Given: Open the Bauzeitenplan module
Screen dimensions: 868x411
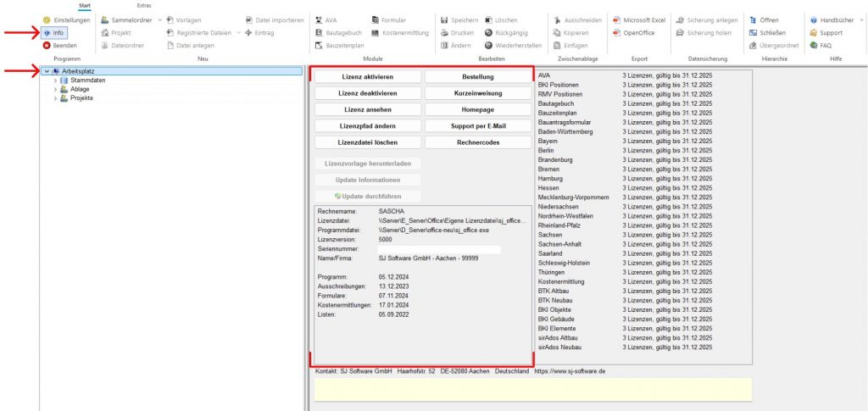Looking at the screenshot, I should pos(319,45).
